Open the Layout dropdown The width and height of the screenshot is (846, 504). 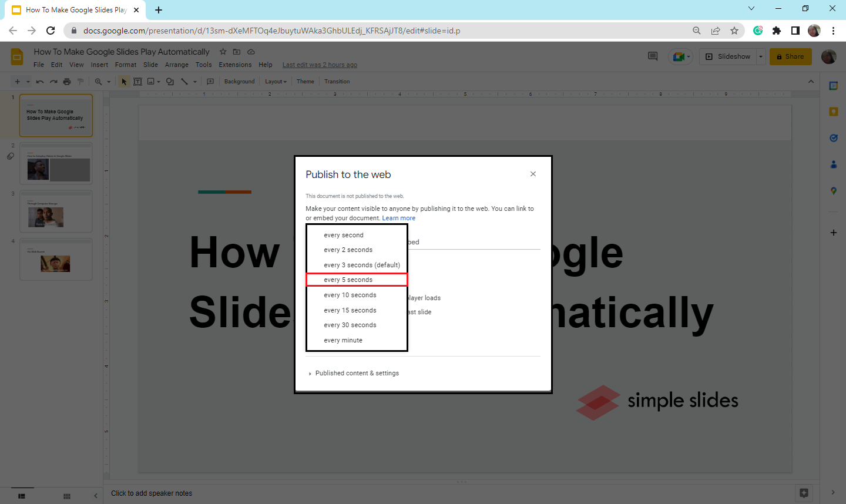[x=275, y=81]
